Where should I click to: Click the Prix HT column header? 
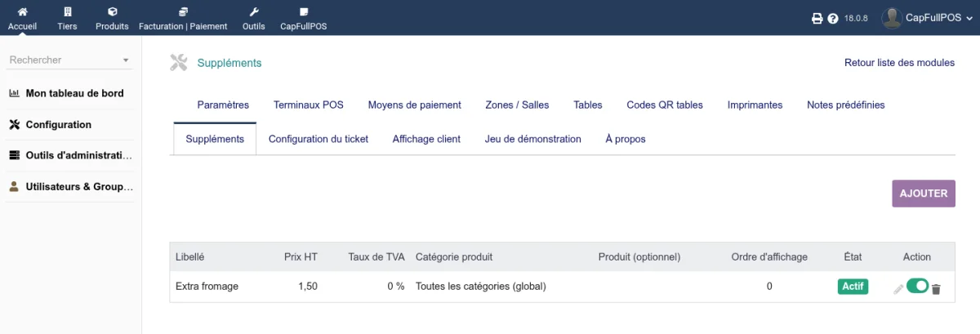pyautogui.click(x=301, y=256)
